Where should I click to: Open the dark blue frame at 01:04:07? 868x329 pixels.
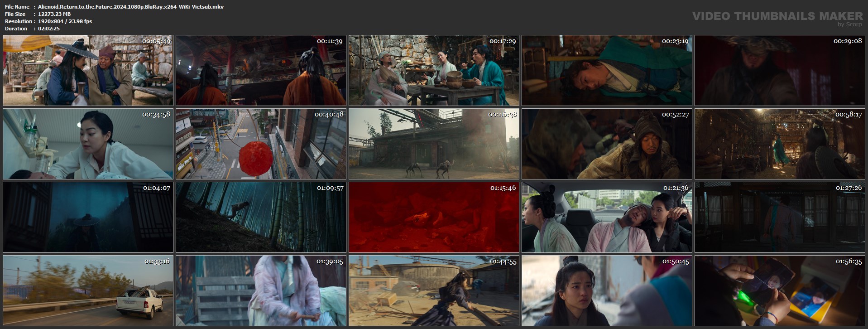[88, 218]
